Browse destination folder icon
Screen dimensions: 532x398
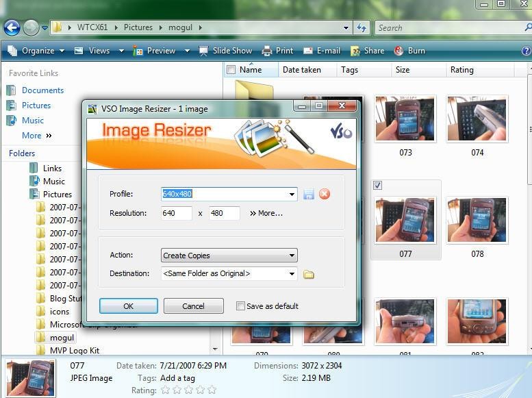pyautogui.click(x=308, y=274)
